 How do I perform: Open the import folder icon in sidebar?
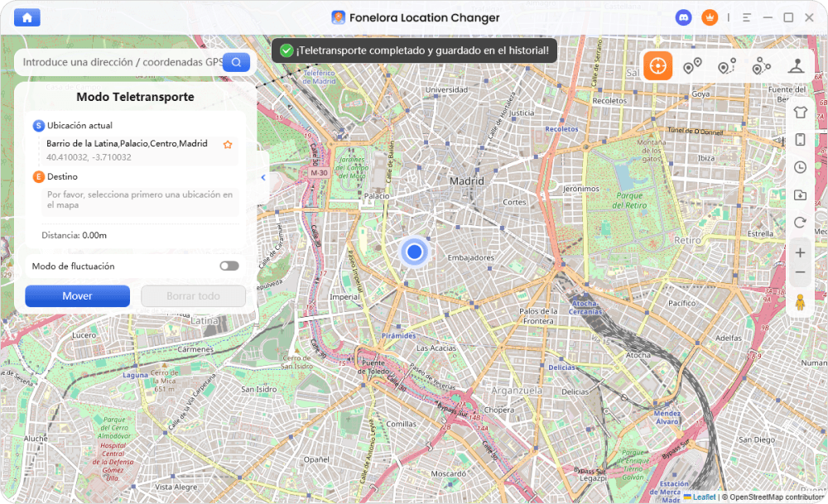(800, 194)
